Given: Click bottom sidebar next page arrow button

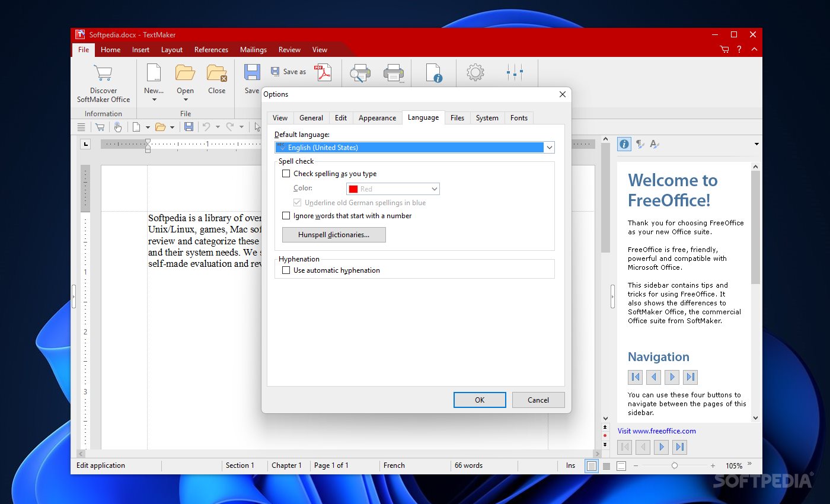Looking at the screenshot, I should click(x=662, y=447).
